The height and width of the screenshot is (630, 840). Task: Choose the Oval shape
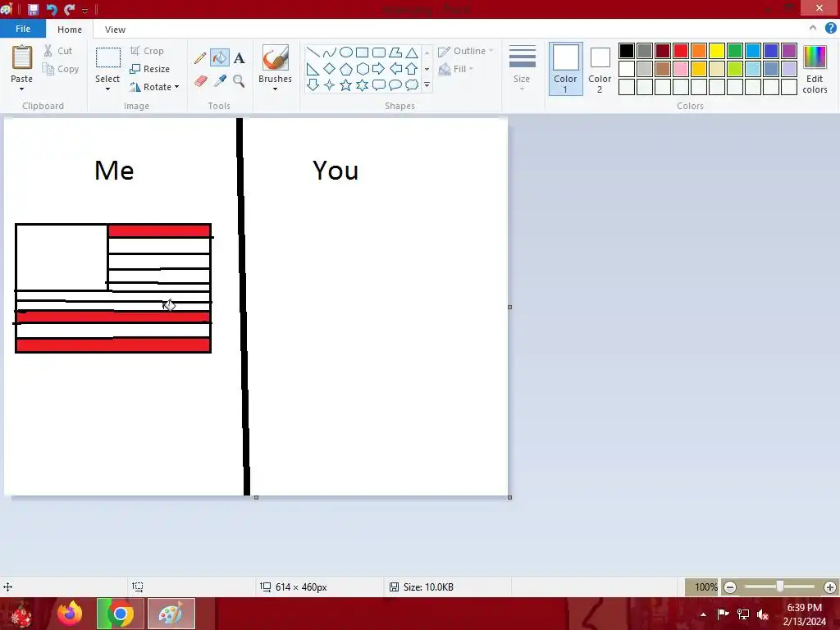pos(346,52)
